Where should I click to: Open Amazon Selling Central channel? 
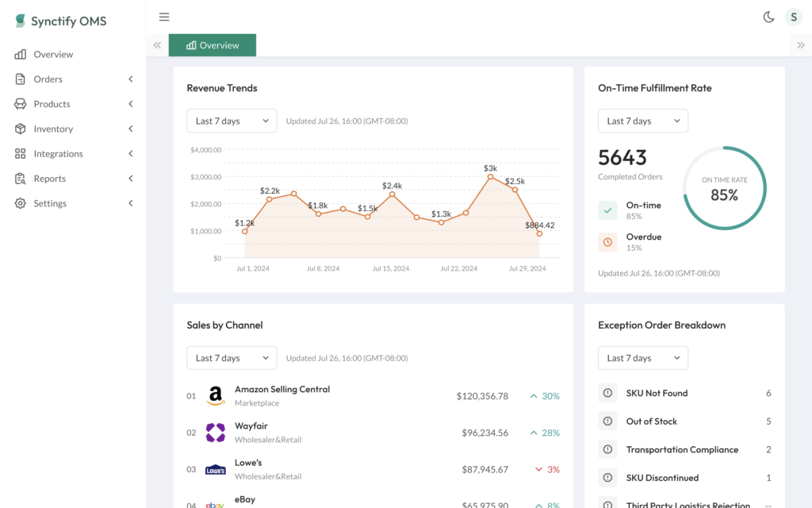point(373,396)
